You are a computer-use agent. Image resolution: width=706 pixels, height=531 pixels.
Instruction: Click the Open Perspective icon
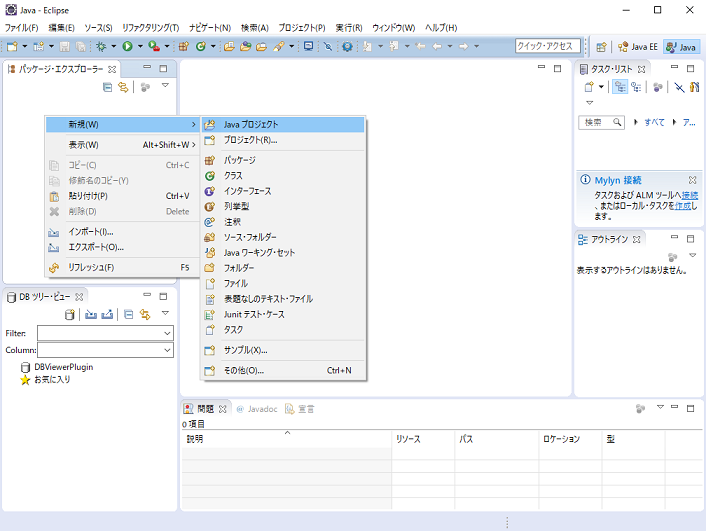(601, 47)
